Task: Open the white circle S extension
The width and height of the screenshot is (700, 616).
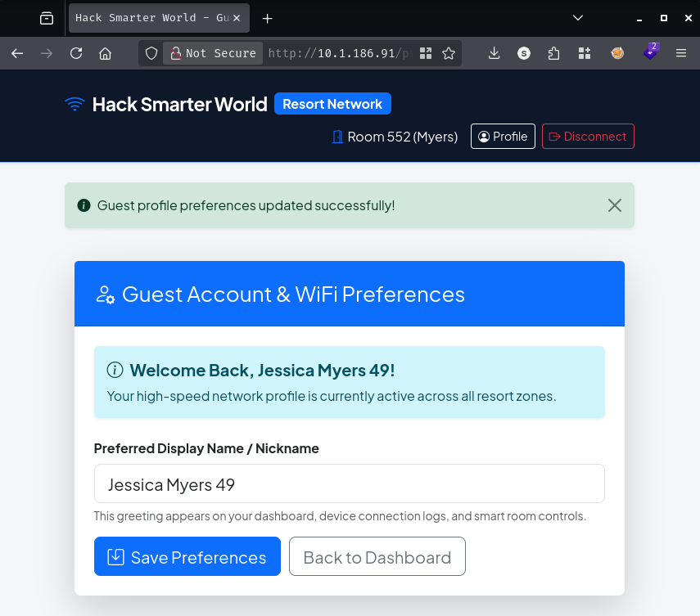Action: click(524, 53)
